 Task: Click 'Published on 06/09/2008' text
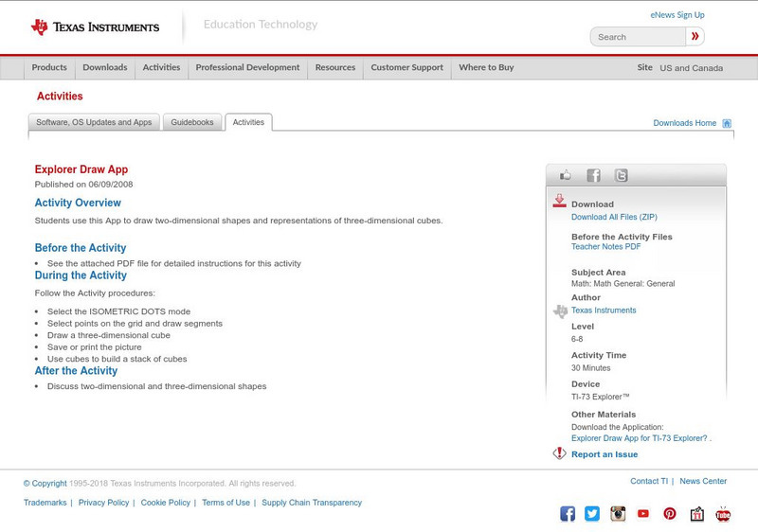(x=83, y=185)
